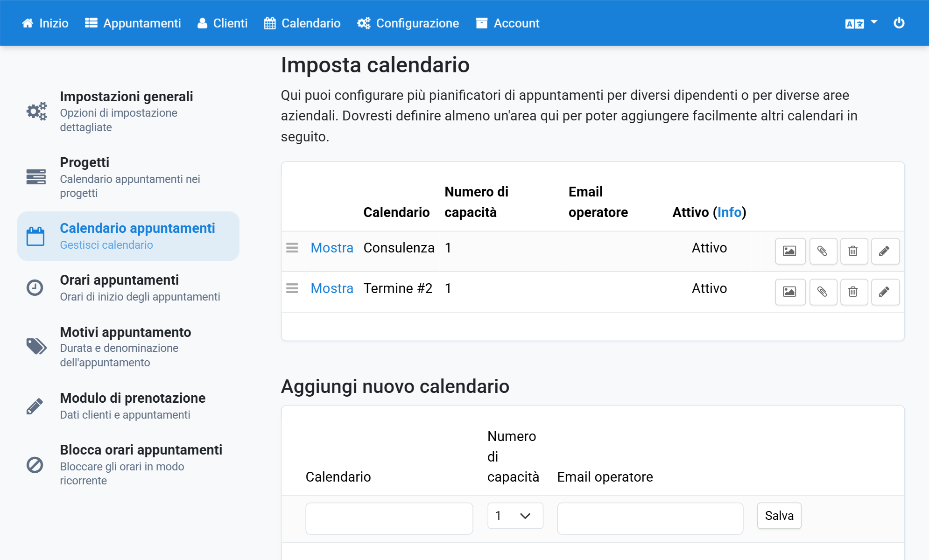This screenshot has width=929, height=560.
Task: Click the image icon for Consulenza
Action: (790, 251)
